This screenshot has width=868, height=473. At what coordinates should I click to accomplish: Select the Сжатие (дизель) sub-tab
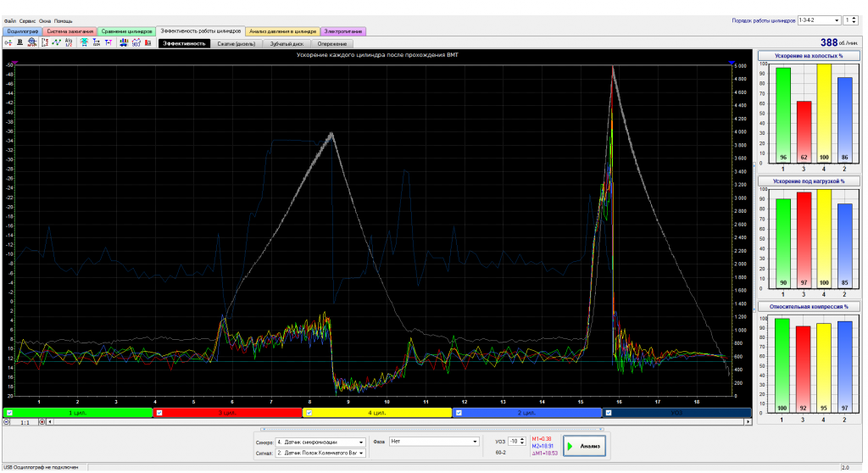pos(236,44)
